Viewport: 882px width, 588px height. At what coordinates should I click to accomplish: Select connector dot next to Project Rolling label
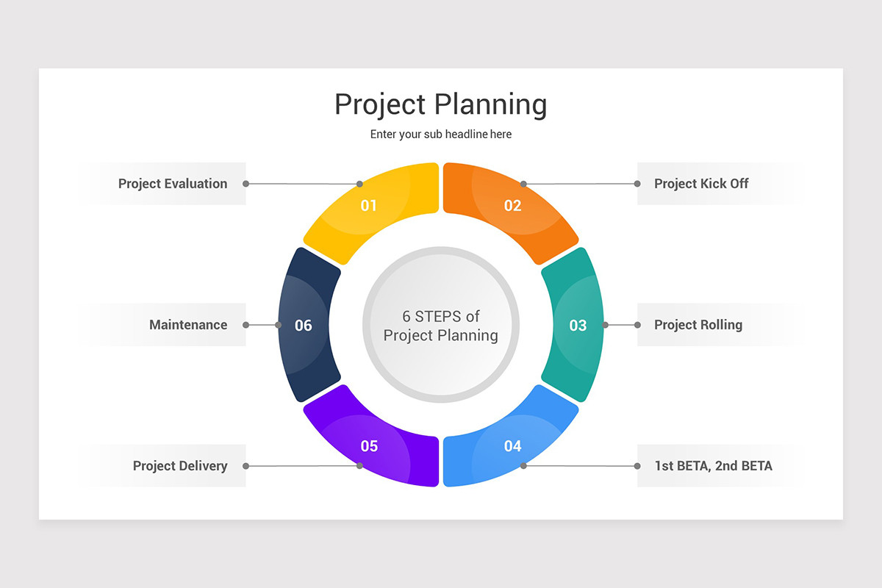click(637, 325)
